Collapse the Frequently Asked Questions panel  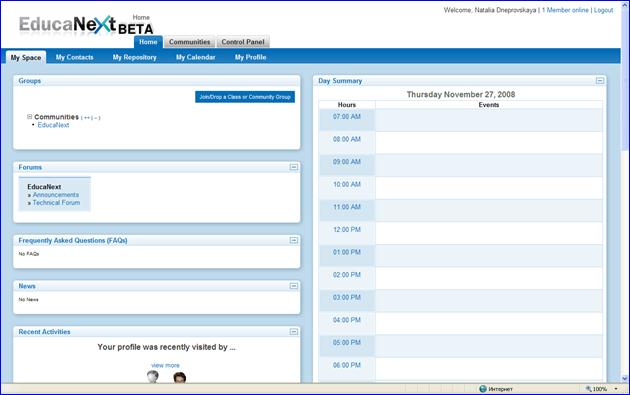tap(294, 240)
